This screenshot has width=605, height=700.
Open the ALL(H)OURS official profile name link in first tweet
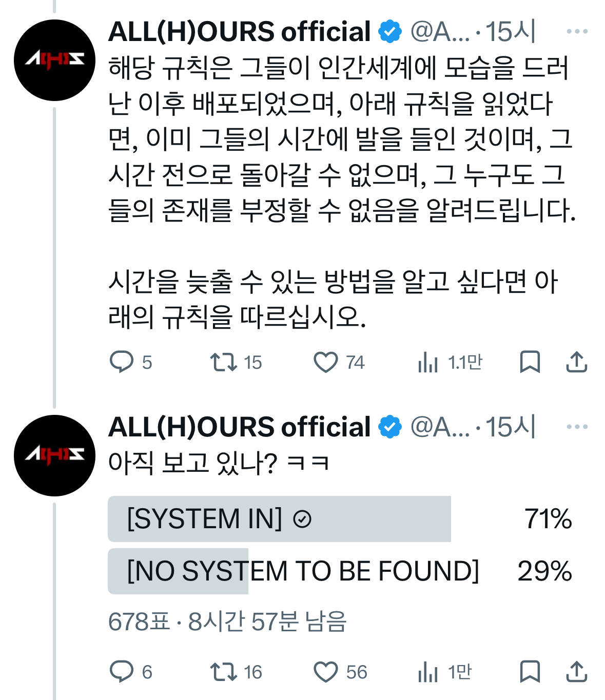pyautogui.click(x=239, y=32)
